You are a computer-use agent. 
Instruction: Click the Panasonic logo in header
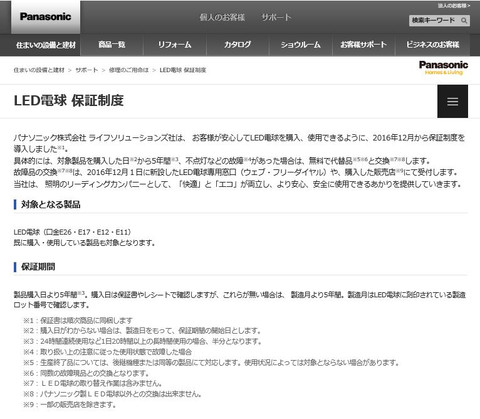[46, 17]
